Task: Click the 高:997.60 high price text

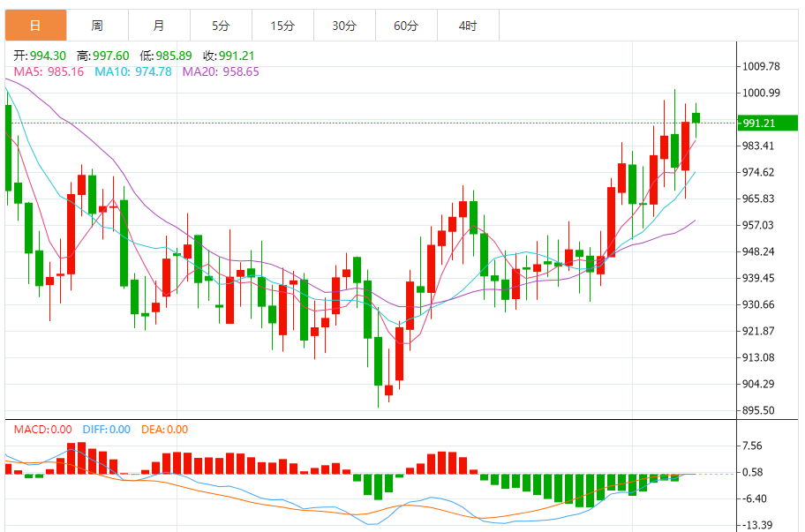Action: 103,56
